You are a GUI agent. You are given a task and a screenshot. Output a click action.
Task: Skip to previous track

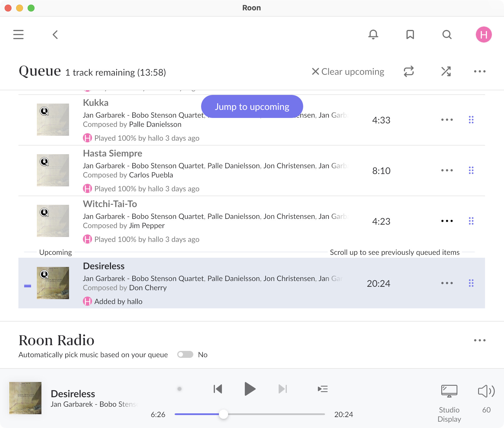[x=218, y=389]
